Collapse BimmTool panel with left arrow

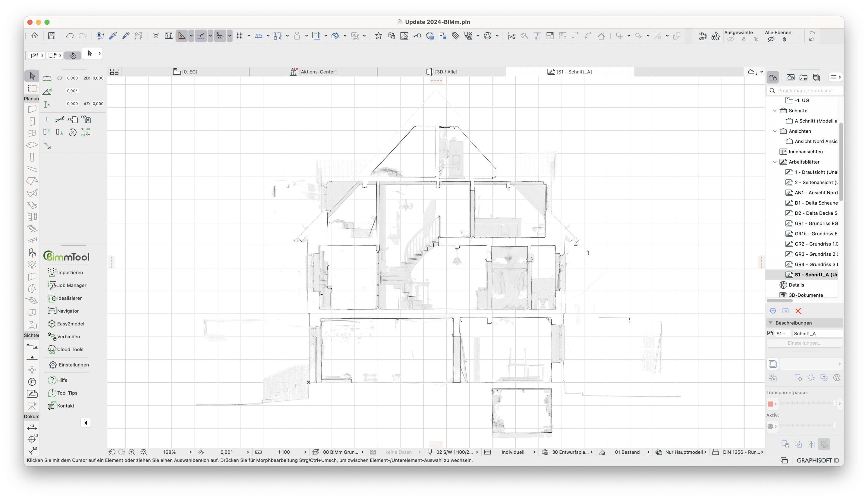pyautogui.click(x=86, y=423)
